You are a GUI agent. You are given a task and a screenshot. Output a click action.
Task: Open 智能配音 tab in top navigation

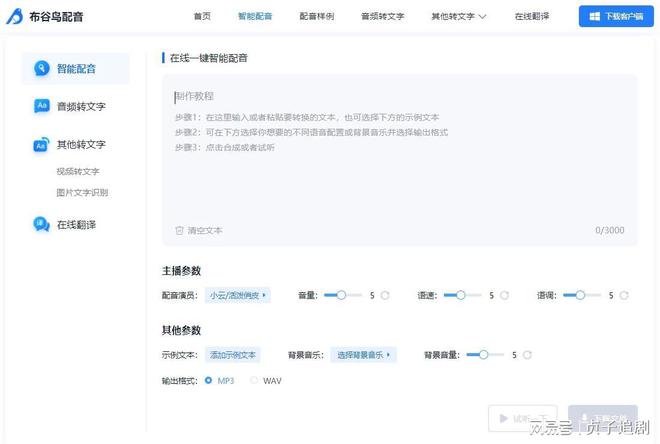coord(255,16)
